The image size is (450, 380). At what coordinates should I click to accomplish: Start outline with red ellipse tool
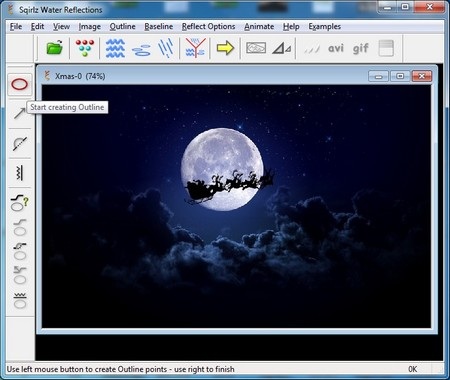point(20,84)
